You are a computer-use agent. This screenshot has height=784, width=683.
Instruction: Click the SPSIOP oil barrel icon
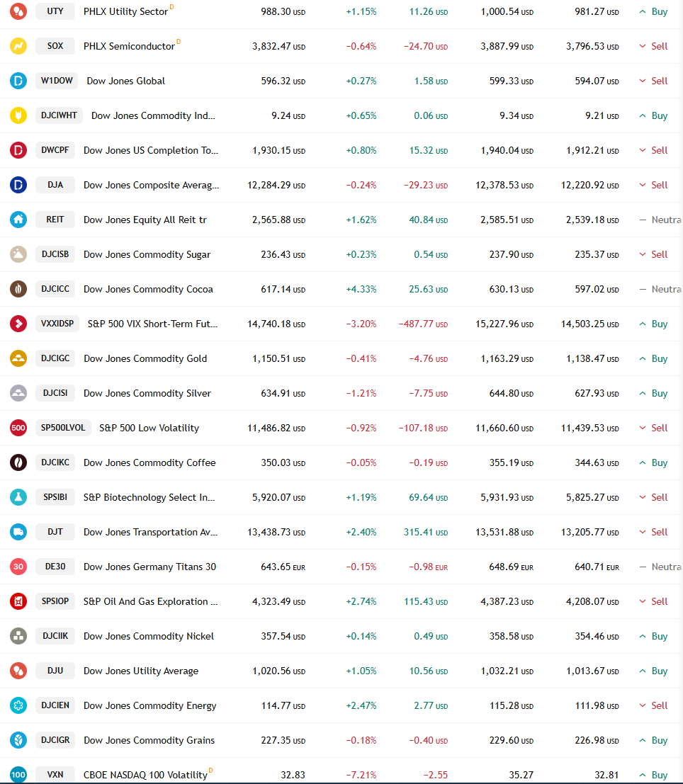(x=18, y=601)
